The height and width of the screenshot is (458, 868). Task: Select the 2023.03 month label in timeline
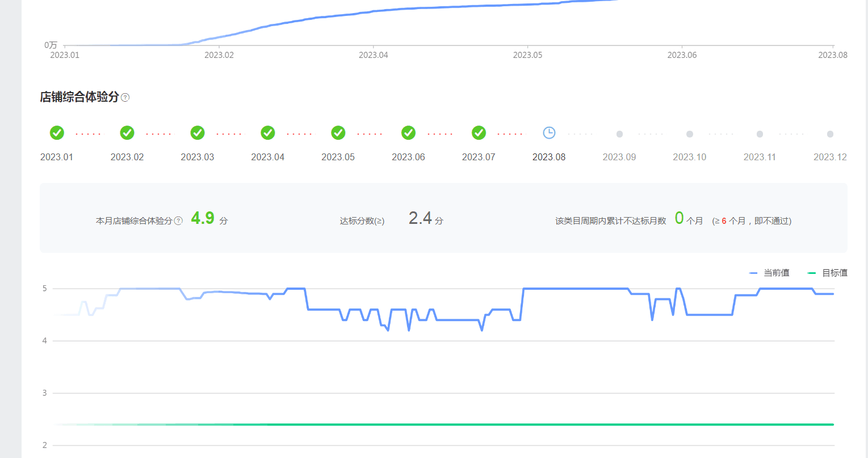[x=198, y=157]
